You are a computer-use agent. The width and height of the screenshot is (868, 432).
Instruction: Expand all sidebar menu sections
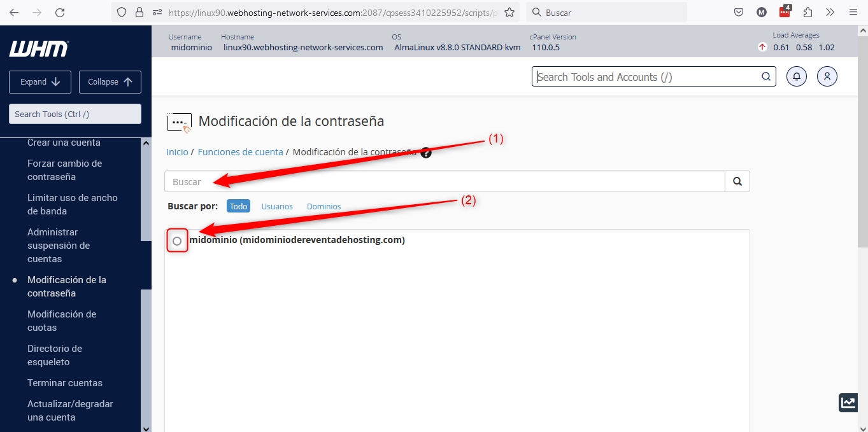tap(39, 82)
